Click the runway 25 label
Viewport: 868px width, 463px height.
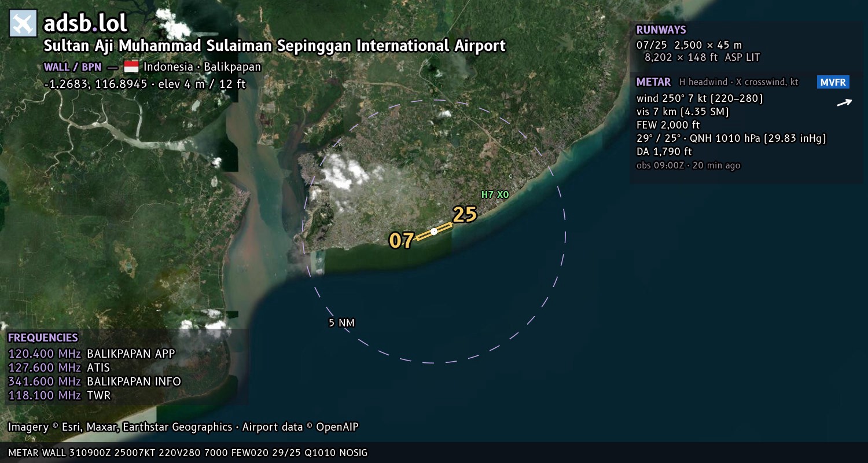[465, 214]
